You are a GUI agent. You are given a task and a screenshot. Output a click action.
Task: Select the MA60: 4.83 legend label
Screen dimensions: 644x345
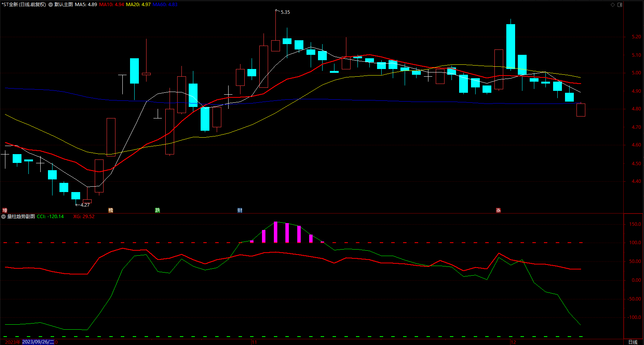tap(165, 5)
